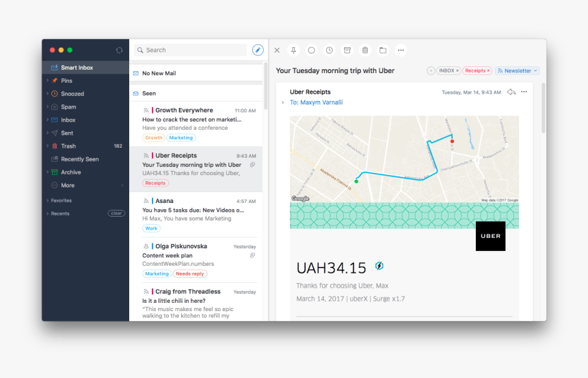The image size is (588, 378).
Task: Click the sync refresh icon in sidebar
Action: click(119, 50)
